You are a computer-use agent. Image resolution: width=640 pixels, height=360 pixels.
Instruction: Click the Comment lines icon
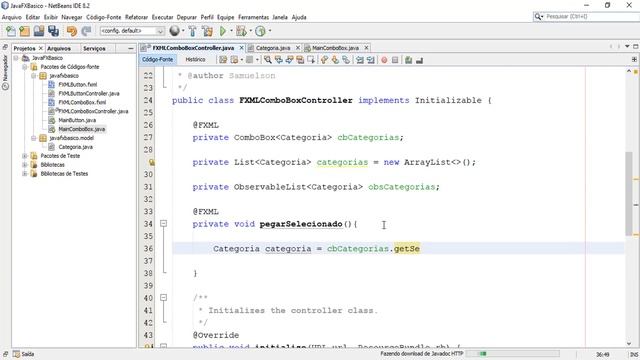pyautogui.click(x=408, y=60)
